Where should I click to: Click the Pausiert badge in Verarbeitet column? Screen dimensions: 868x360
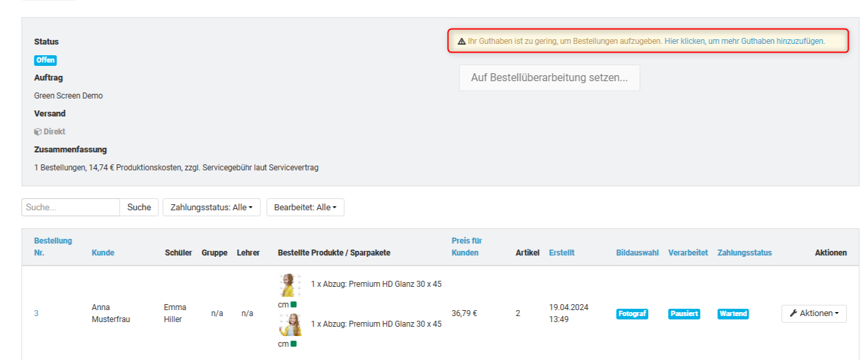[684, 313]
